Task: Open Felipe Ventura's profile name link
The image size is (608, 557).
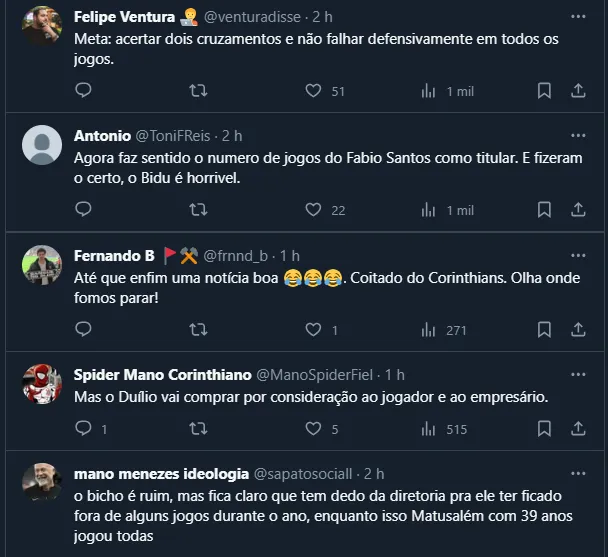Action: [122, 17]
